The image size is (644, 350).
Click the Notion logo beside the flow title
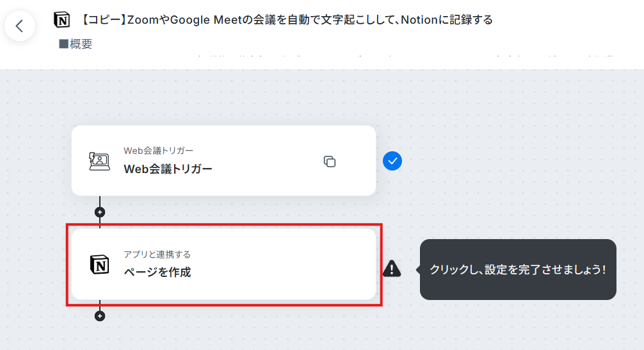[62, 20]
